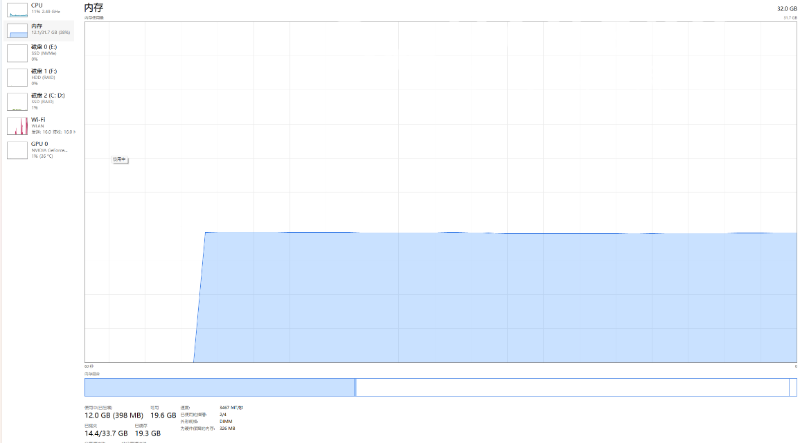Screen dimensions: 800x443
Task: View the GPU 0 NVIDIA entry
Action: coord(18,150)
